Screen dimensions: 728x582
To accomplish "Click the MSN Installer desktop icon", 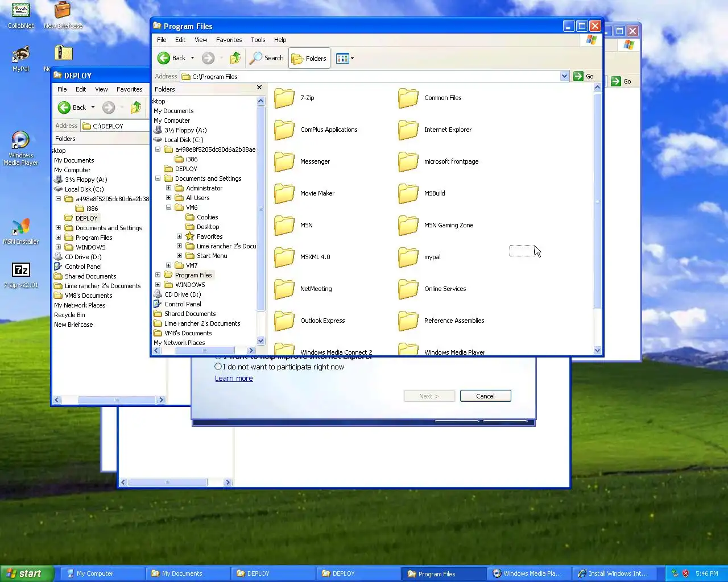I will pyautogui.click(x=20, y=232).
